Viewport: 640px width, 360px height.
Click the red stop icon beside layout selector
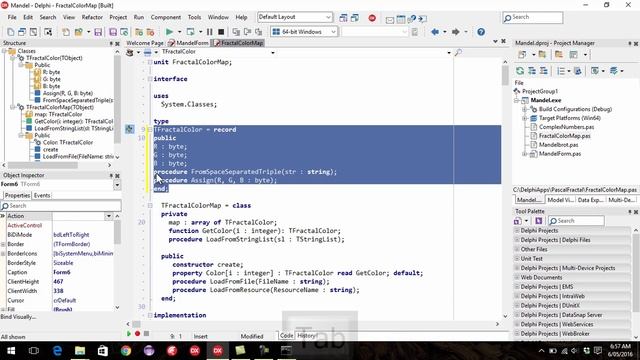pos(372,18)
